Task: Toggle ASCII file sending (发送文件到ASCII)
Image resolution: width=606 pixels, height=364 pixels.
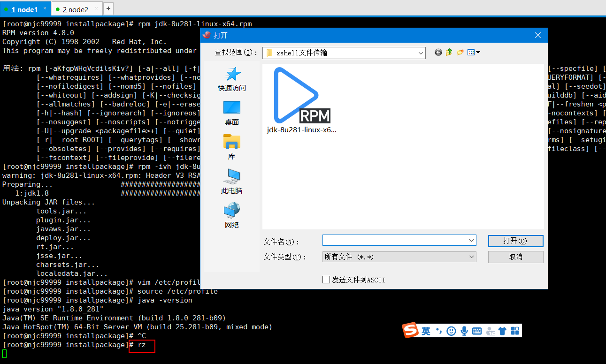Action: pos(326,279)
